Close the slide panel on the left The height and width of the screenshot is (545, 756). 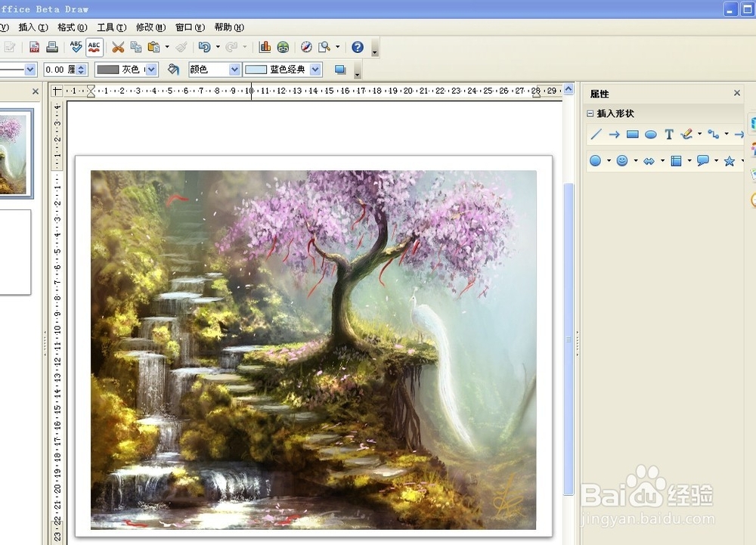(x=36, y=91)
